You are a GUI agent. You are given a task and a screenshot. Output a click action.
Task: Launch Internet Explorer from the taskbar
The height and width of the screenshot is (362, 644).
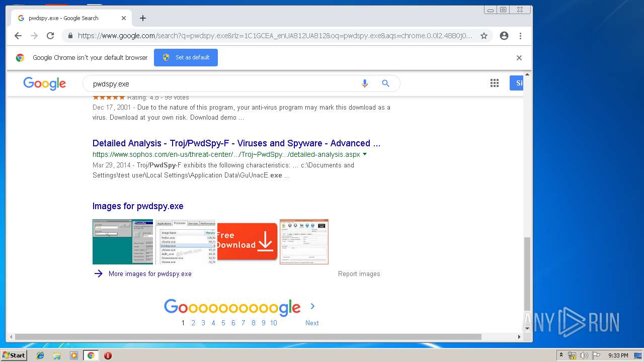tap(40, 355)
